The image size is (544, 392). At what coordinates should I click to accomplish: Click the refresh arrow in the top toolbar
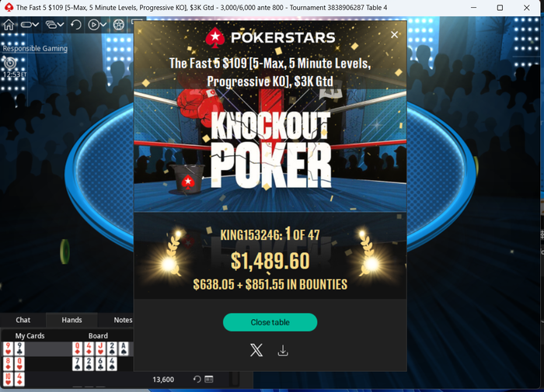pos(75,25)
